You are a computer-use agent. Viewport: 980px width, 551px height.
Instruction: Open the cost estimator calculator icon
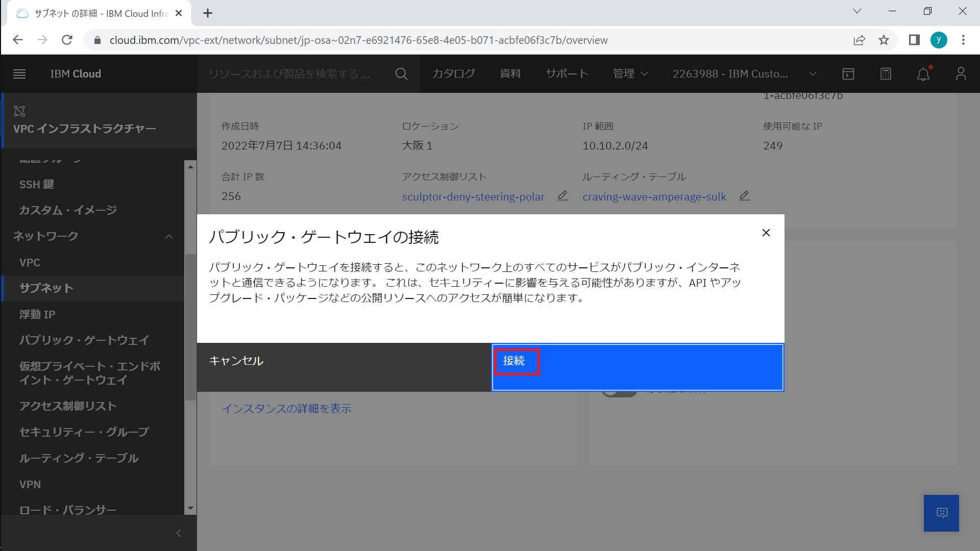[886, 74]
